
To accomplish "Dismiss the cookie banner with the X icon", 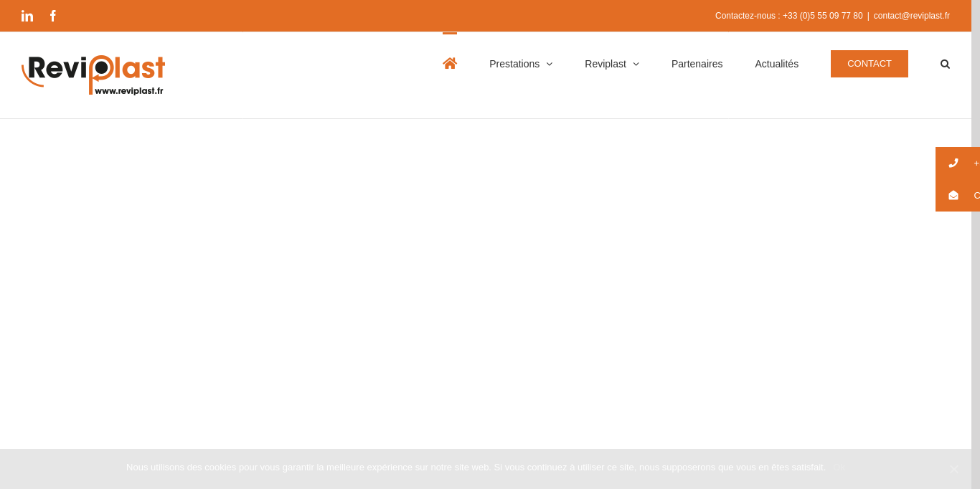I will (x=953, y=469).
